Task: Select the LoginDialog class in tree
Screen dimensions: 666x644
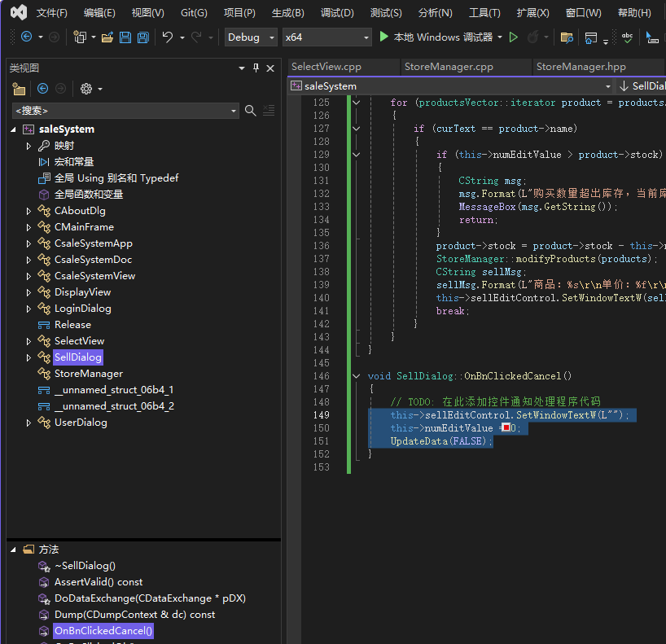Action: [82, 309]
